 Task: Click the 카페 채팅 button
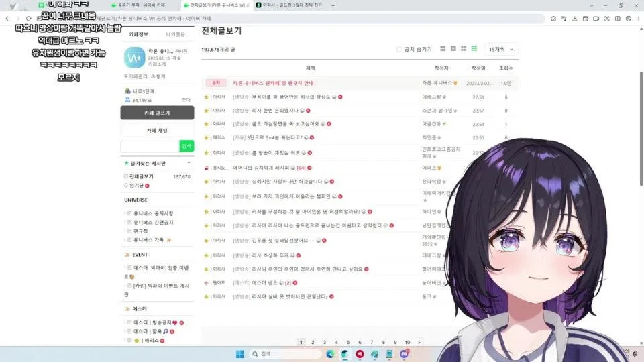point(157,131)
